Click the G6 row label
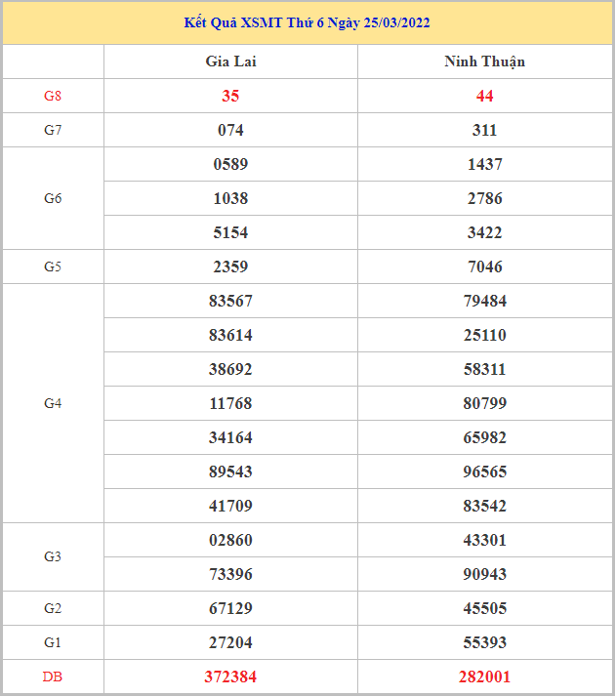This screenshot has height=697, width=616. pyautogui.click(x=53, y=198)
